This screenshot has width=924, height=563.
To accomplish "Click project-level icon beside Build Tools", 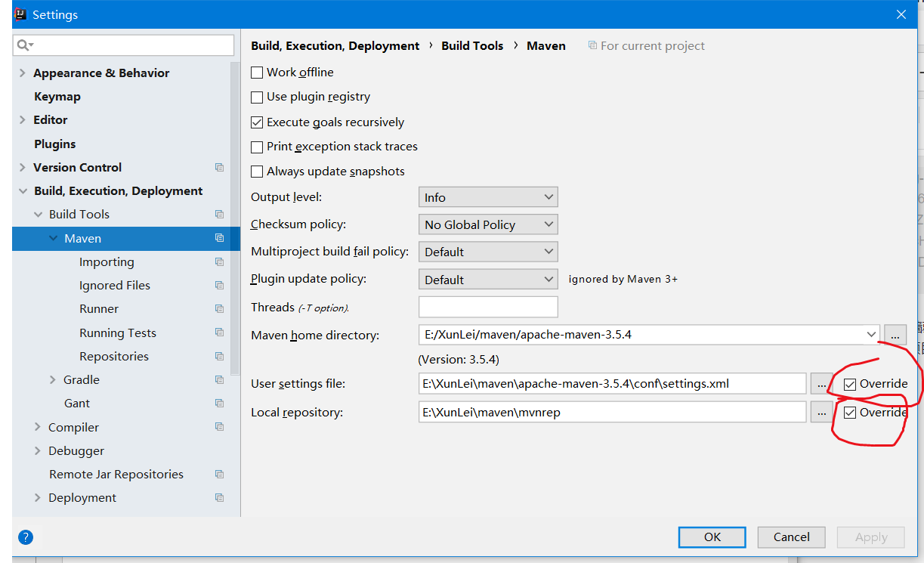I will pyautogui.click(x=219, y=215).
